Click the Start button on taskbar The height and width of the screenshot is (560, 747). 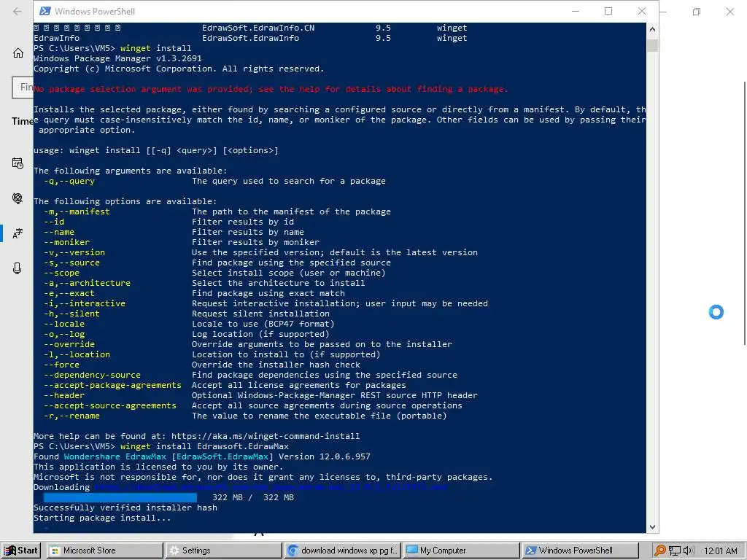coord(20,551)
